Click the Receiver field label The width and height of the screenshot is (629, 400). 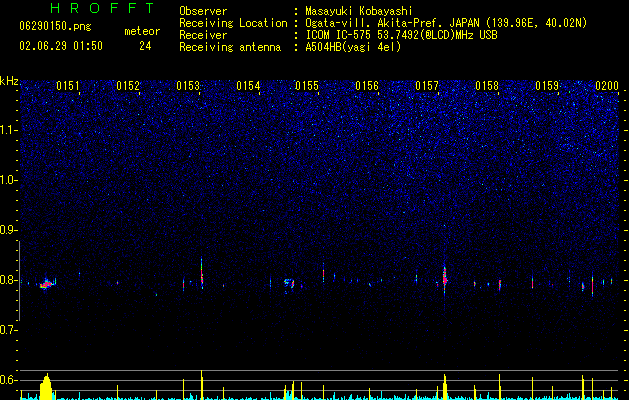[203, 35]
